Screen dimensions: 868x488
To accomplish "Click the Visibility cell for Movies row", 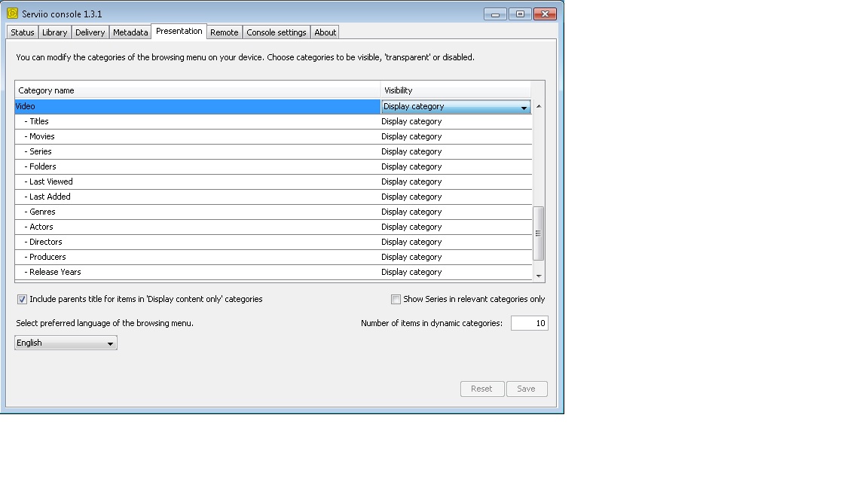I will [x=455, y=136].
